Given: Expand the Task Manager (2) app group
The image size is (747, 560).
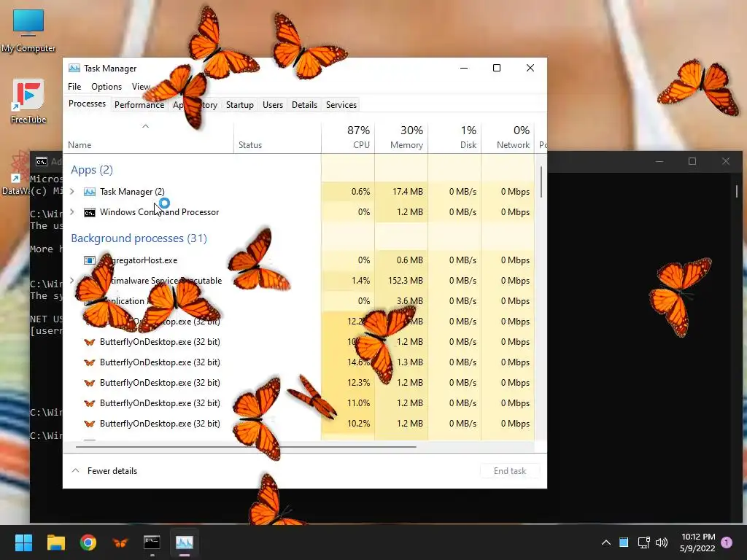Looking at the screenshot, I should click(72, 192).
